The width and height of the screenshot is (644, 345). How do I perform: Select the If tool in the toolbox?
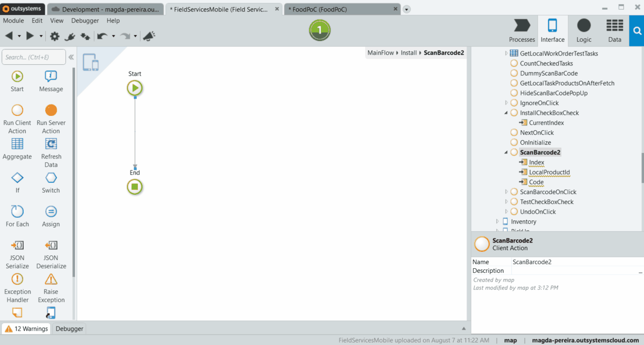click(x=17, y=181)
